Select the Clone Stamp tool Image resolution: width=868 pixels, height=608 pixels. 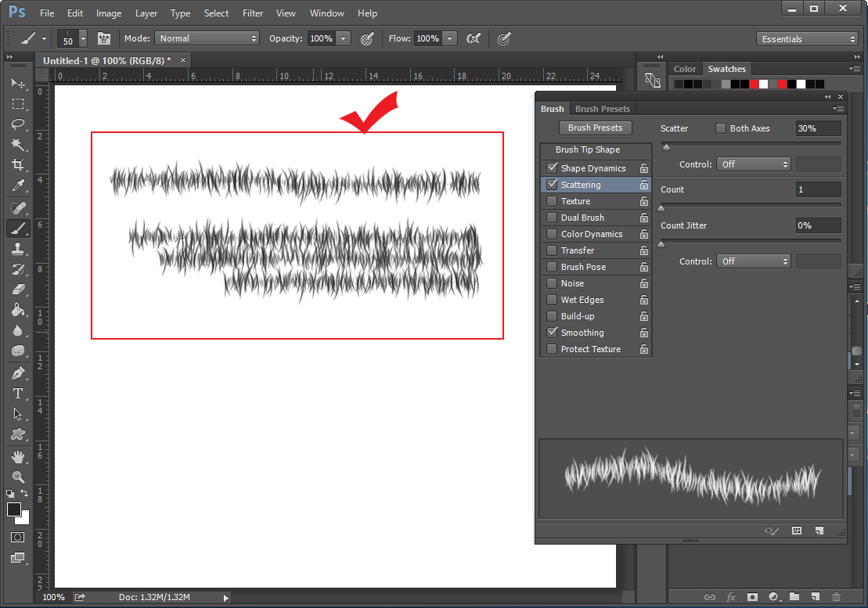pos(18,249)
